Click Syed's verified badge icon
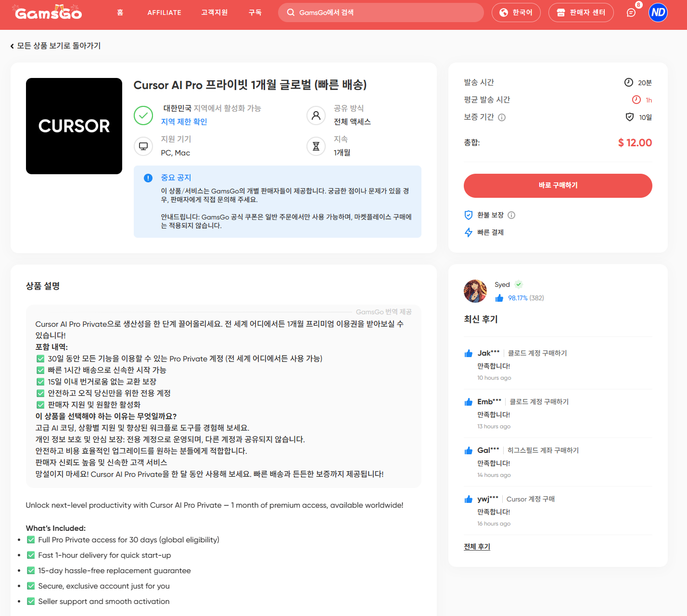The image size is (687, 616). (x=519, y=284)
